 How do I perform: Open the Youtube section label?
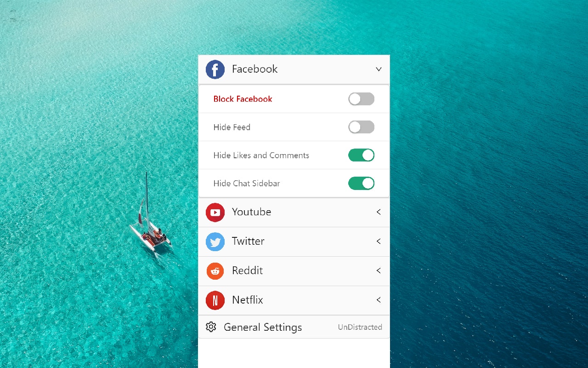point(251,212)
